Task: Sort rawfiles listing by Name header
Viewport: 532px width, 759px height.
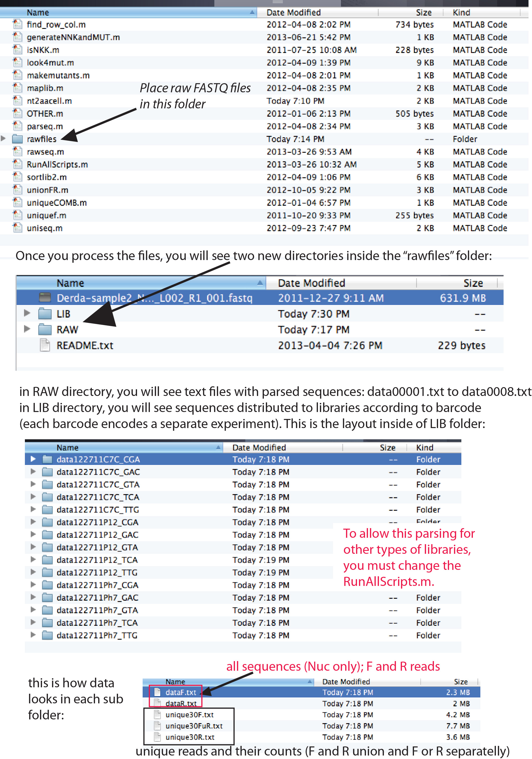Action: tap(141, 283)
